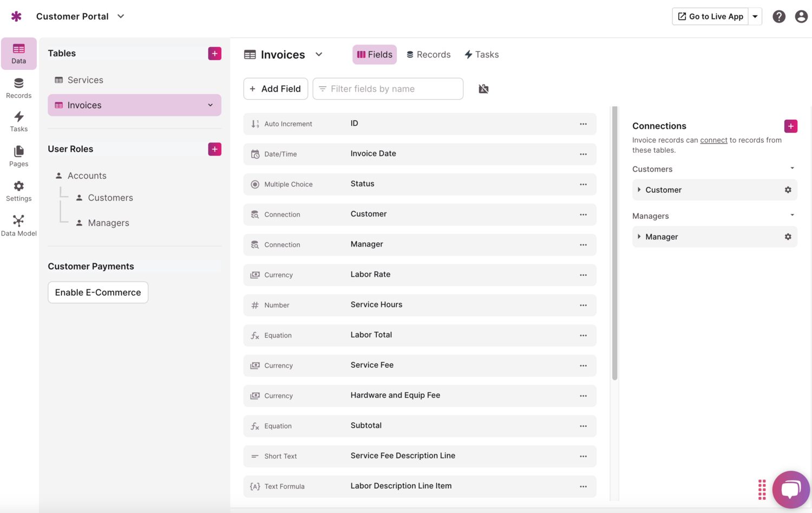Screen dimensions: 812x513
Task: Add a new connection with plus icon
Action: 790,126
